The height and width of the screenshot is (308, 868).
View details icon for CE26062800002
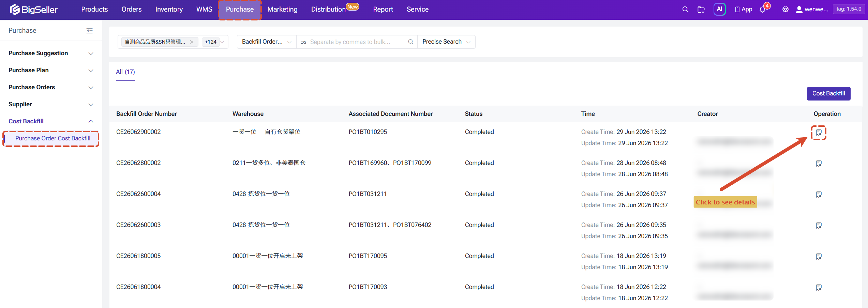point(819,164)
